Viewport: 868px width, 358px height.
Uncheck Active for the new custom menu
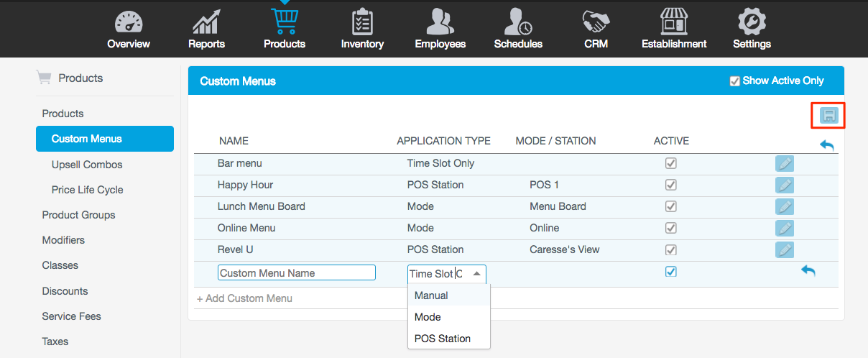pos(670,272)
